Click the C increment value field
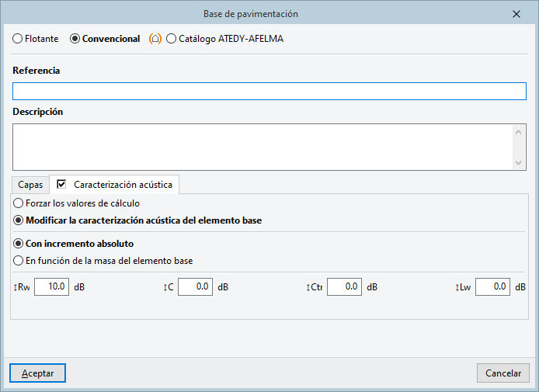 195,287
